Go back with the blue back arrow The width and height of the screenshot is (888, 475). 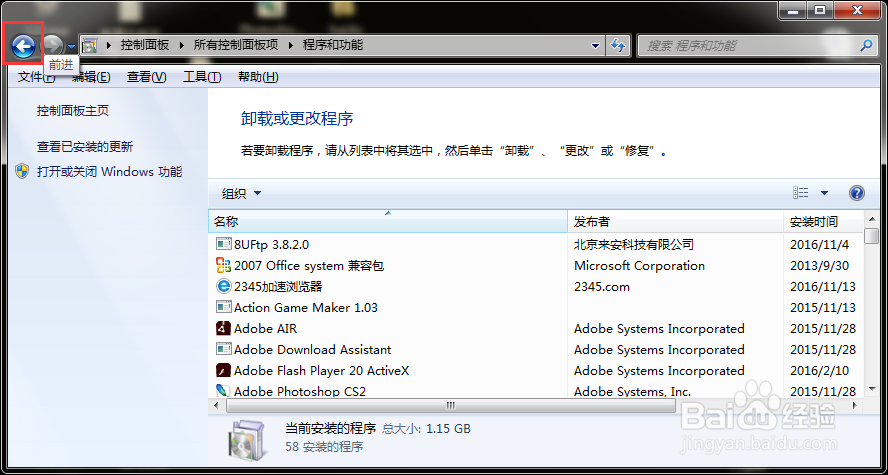coord(23,46)
